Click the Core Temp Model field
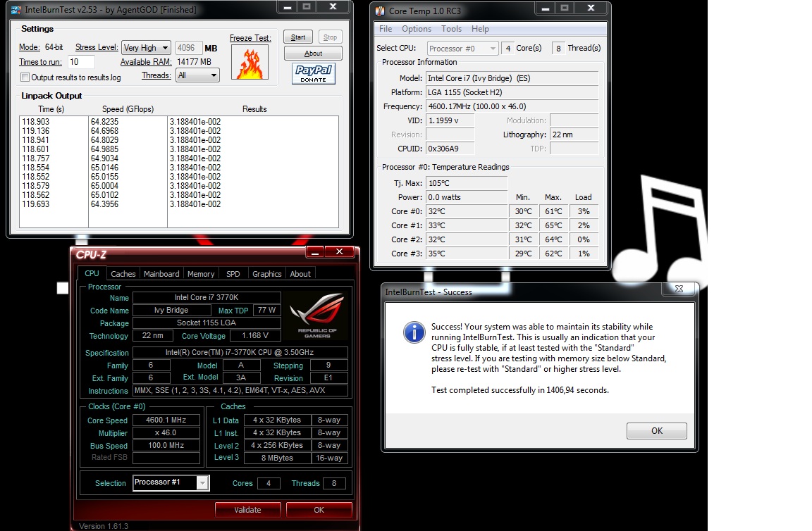The height and width of the screenshot is (531, 812). pos(512,78)
